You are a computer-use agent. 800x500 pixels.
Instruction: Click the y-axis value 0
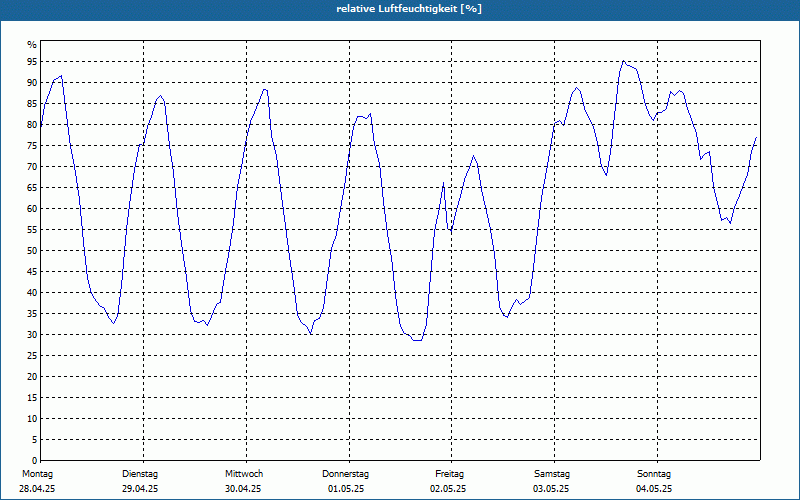(35, 461)
